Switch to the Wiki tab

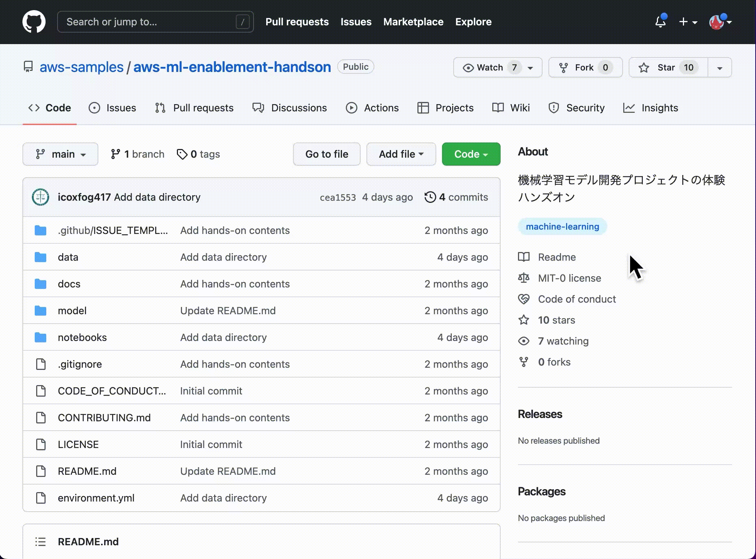[511, 108]
